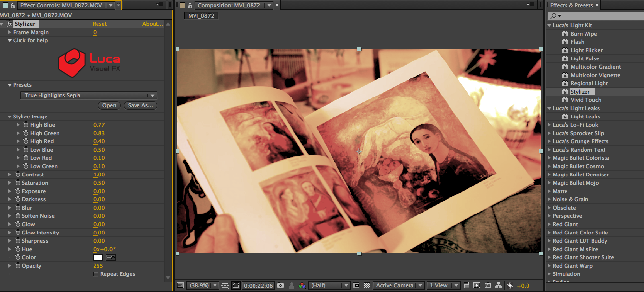
Task: Click the Reset link for Stylizer
Action: (x=99, y=24)
